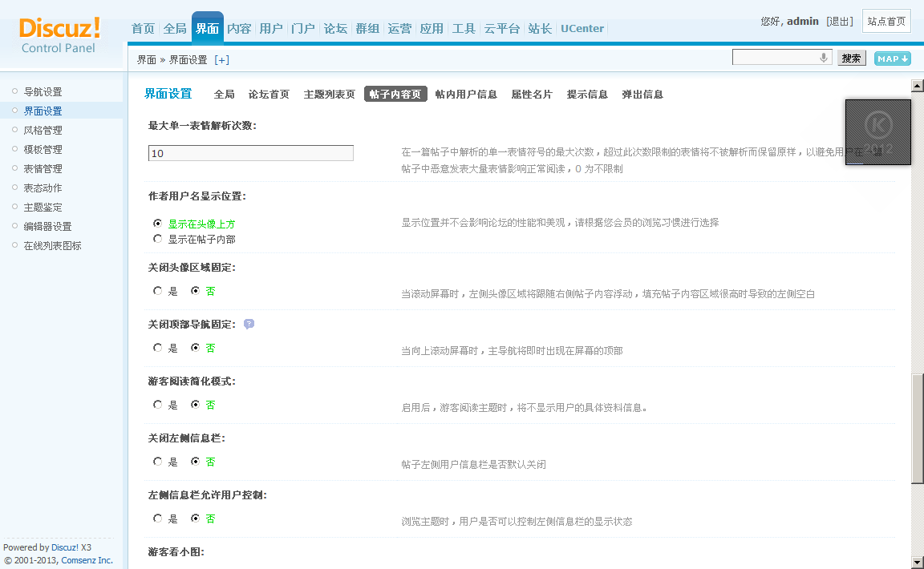Select 是 for 左侧信息栏允许用户控制
The height and width of the screenshot is (569, 924).
click(158, 519)
